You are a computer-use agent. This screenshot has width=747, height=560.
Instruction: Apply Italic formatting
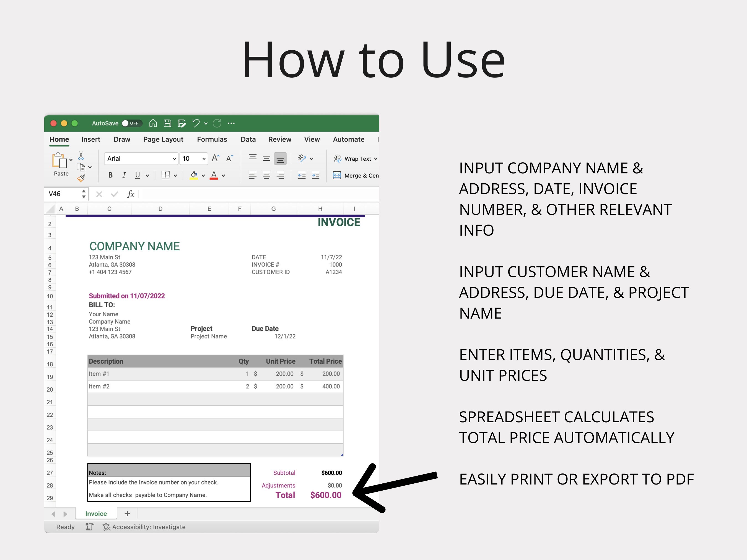tap(124, 175)
